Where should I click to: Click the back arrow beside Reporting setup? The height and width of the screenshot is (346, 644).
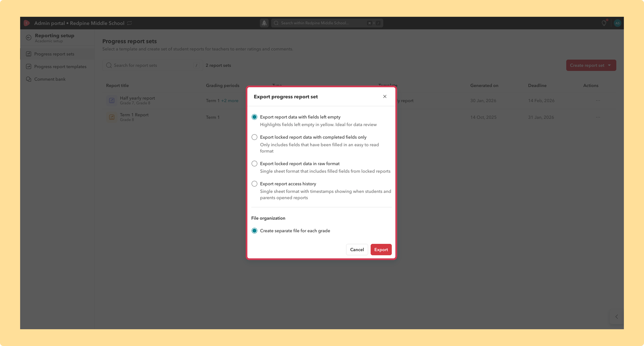coord(29,38)
